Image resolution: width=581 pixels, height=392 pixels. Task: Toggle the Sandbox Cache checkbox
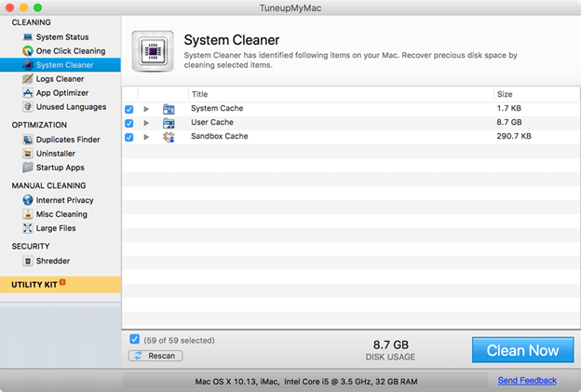coord(129,137)
